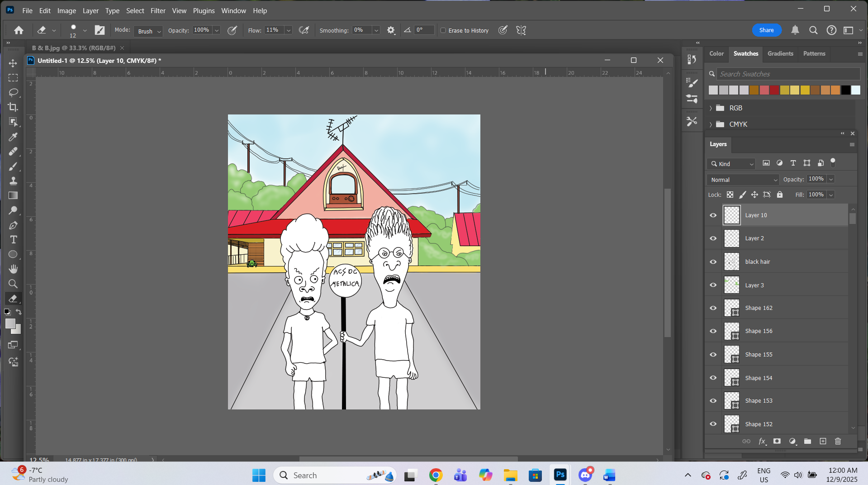868x485 pixels.
Task: Expand the RGB swatch folder
Action: 711,108
